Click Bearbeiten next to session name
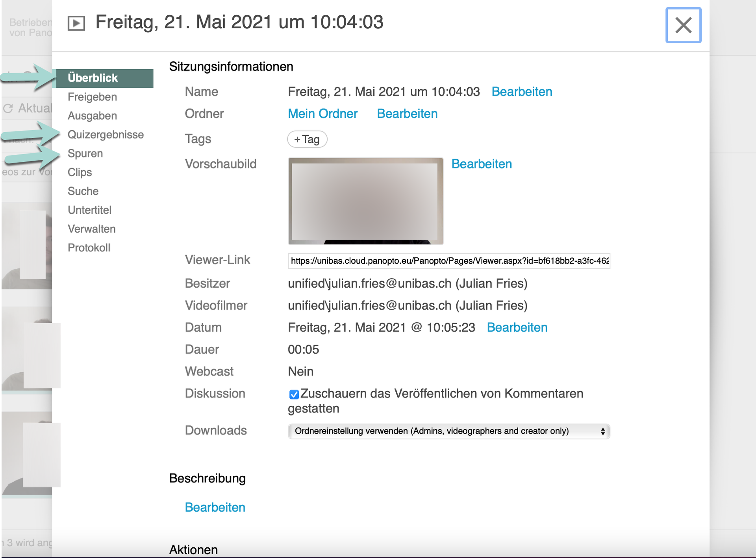The height and width of the screenshot is (558, 756). [x=522, y=92]
